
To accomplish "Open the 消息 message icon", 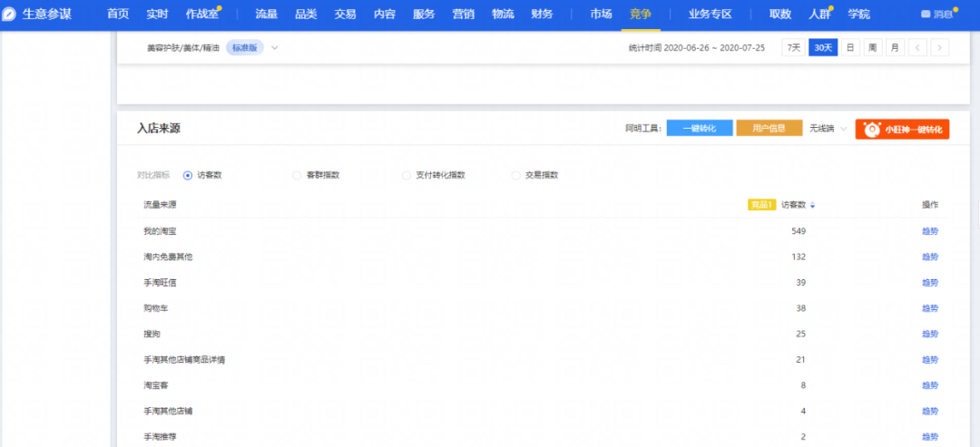I will pos(926,15).
